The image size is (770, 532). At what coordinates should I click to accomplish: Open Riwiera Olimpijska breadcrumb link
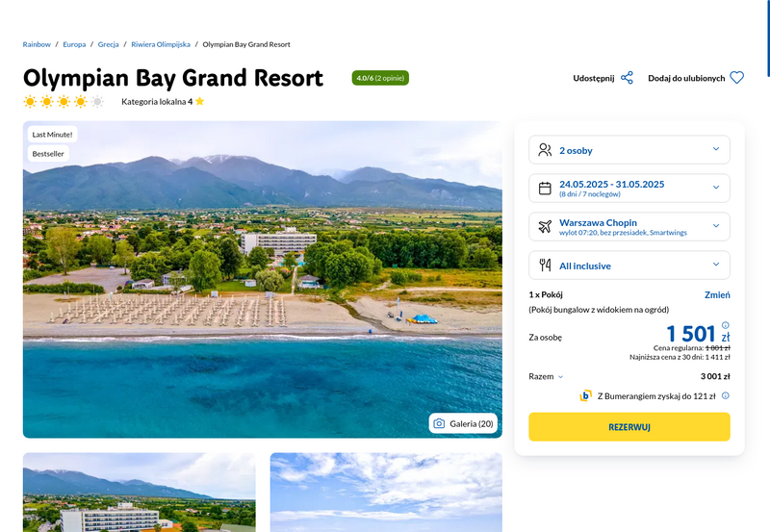click(161, 44)
